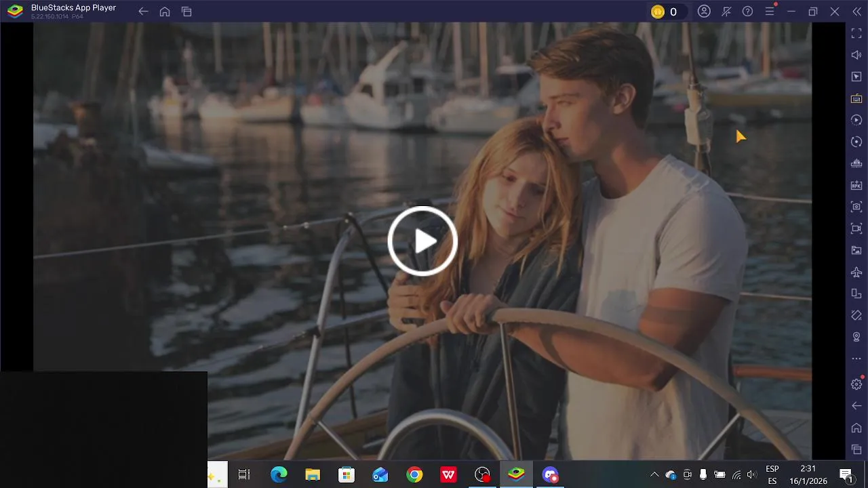Take a screenshot with the camera icon
This screenshot has width=868, height=488.
coord(856,207)
